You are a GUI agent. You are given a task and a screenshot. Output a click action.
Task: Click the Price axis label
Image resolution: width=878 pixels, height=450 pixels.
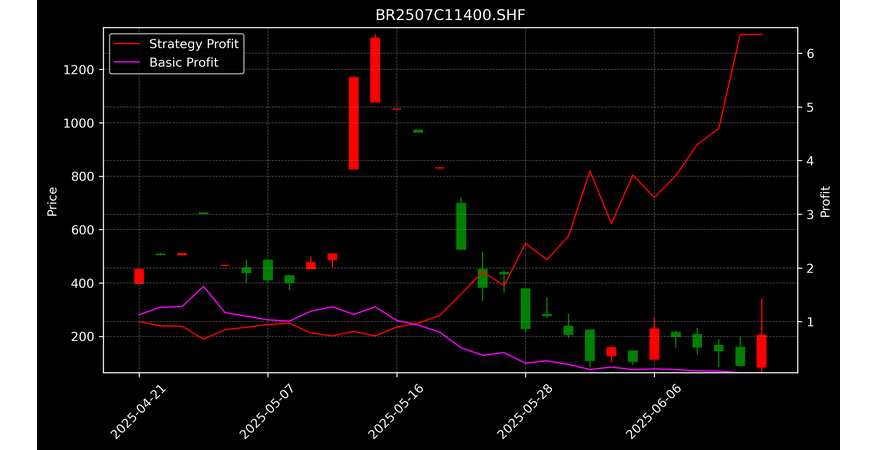(52, 201)
